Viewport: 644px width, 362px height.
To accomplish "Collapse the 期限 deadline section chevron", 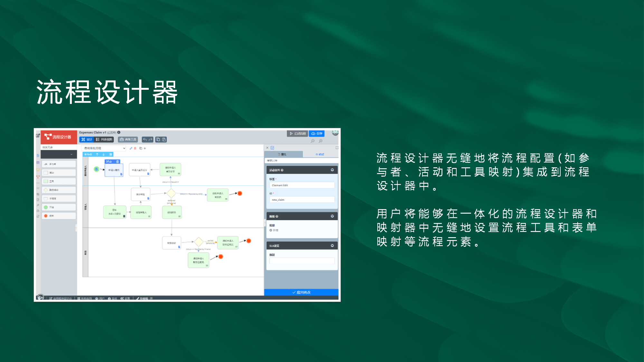I will click(x=332, y=216).
